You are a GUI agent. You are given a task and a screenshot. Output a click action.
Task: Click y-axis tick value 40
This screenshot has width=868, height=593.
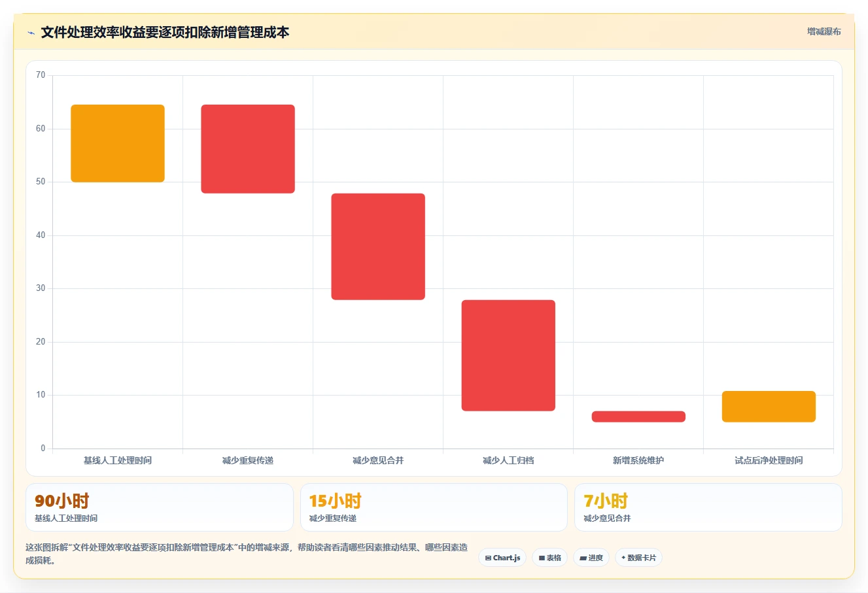[41, 235]
